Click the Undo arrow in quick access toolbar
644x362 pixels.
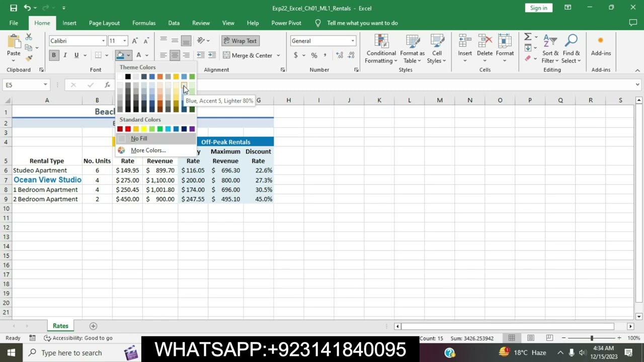[x=27, y=8]
